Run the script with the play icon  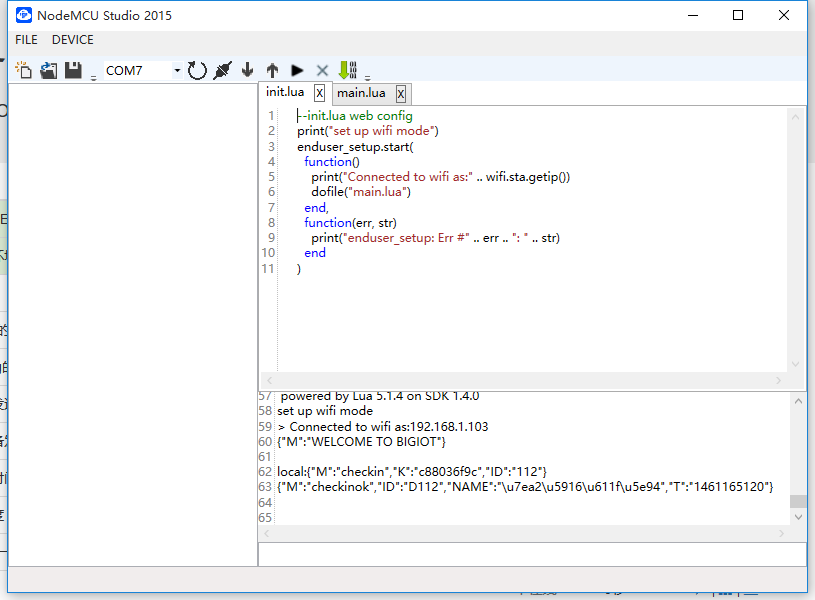(297, 70)
